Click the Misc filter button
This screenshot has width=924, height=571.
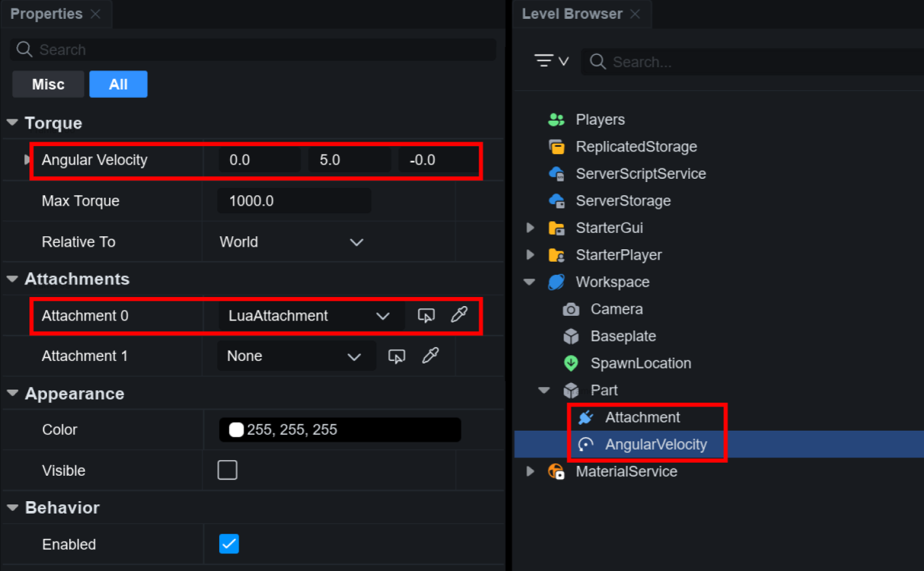tap(48, 84)
